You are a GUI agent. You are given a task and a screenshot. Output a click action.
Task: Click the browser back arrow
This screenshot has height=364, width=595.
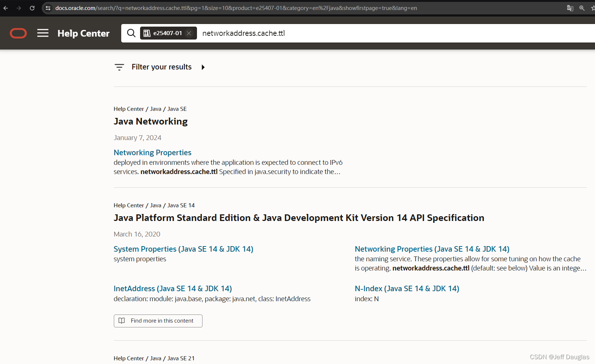click(6, 8)
